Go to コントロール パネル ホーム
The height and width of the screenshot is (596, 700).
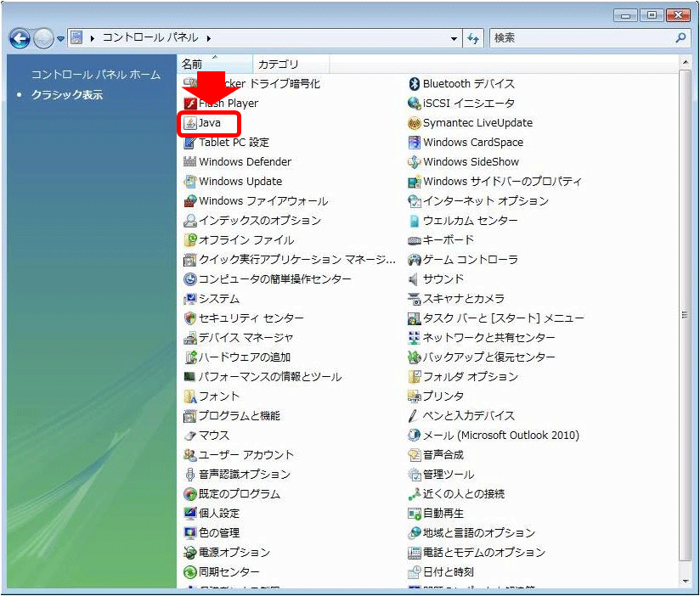(x=96, y=75)
